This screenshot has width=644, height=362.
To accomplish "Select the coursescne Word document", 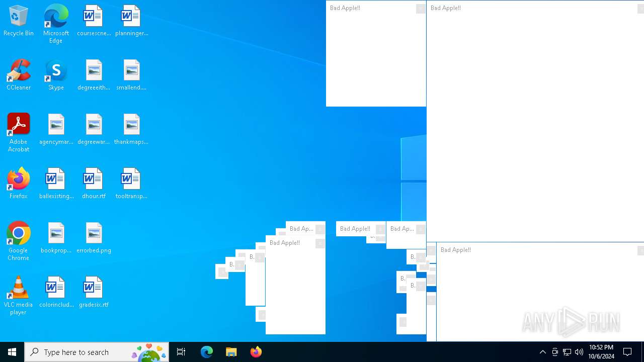I will click(94, 21).
